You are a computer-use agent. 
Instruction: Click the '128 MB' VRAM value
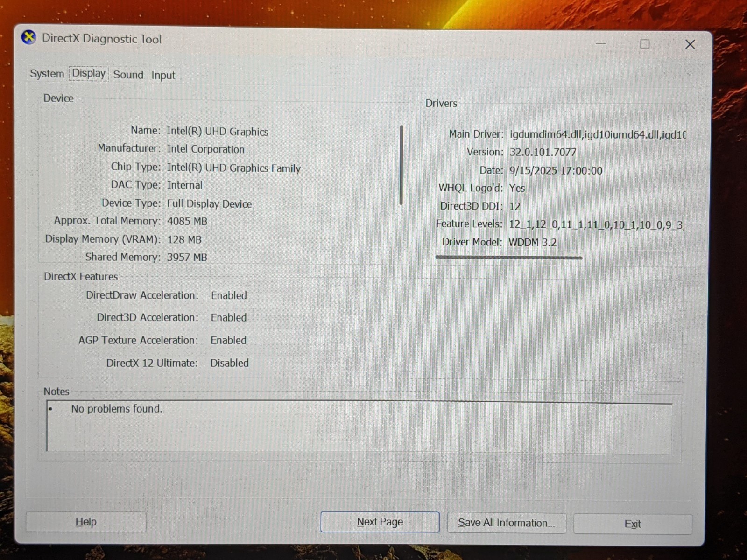coord(184,239)
